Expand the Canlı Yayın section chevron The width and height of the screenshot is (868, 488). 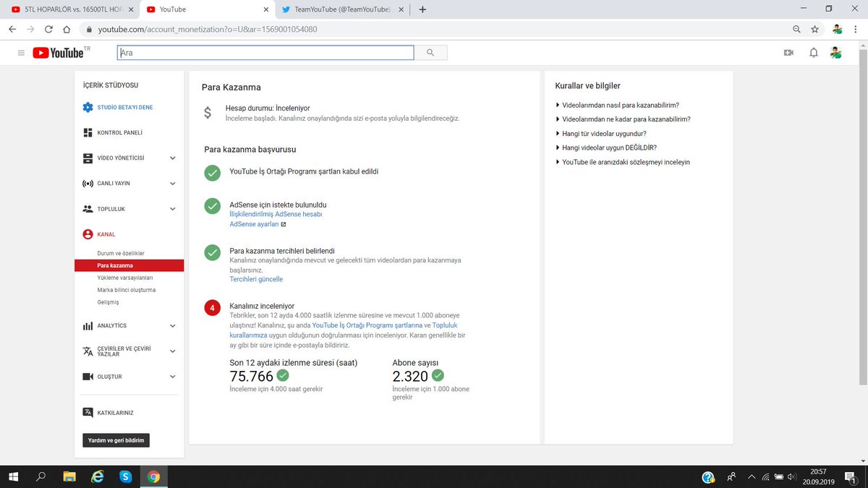tap(172, 184)
